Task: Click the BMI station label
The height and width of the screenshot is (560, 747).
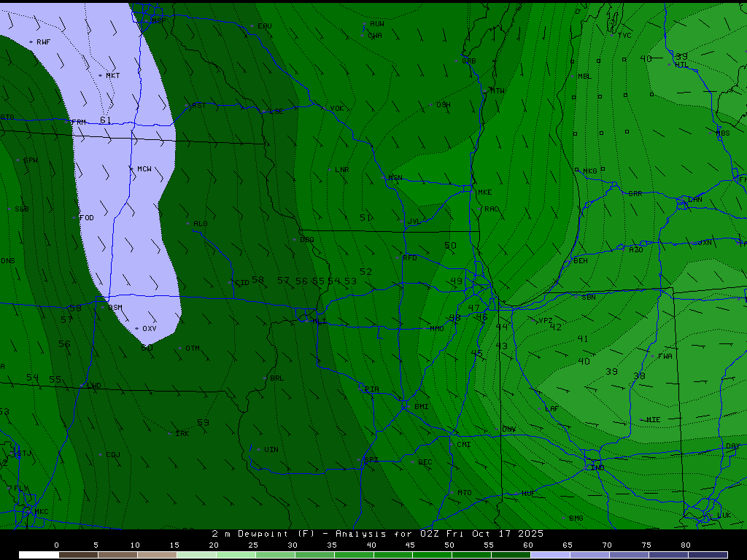Action: point(421,406)
